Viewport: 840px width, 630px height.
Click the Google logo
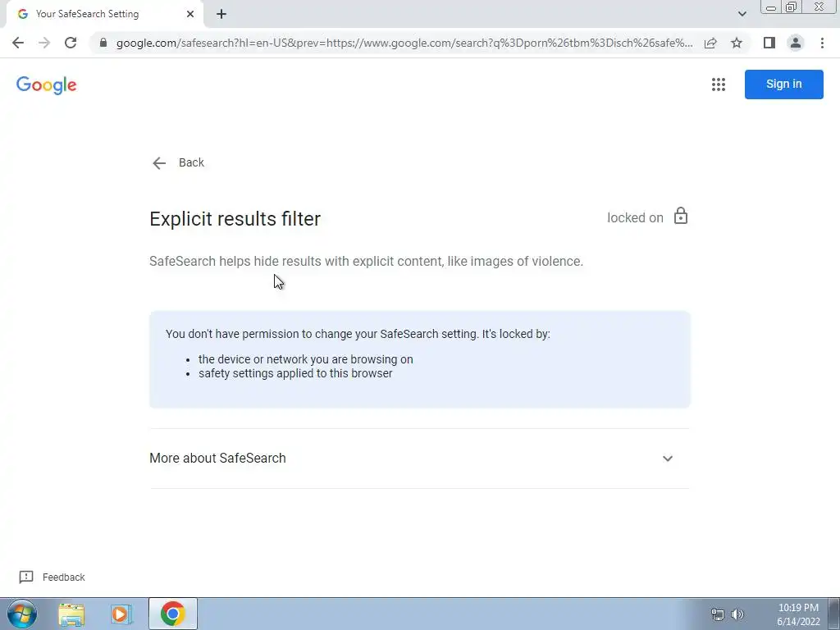[47, 84]
